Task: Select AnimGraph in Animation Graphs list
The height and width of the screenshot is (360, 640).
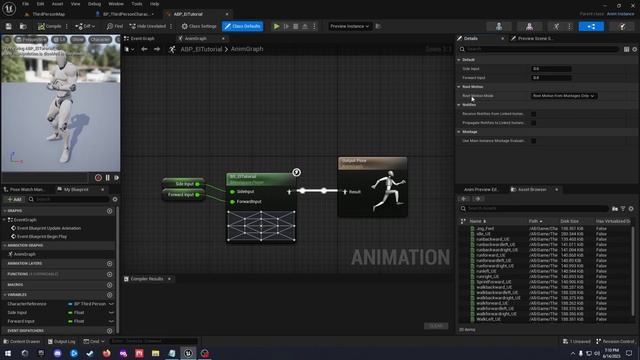Action: pyautogui.click(x=24, y=254)
